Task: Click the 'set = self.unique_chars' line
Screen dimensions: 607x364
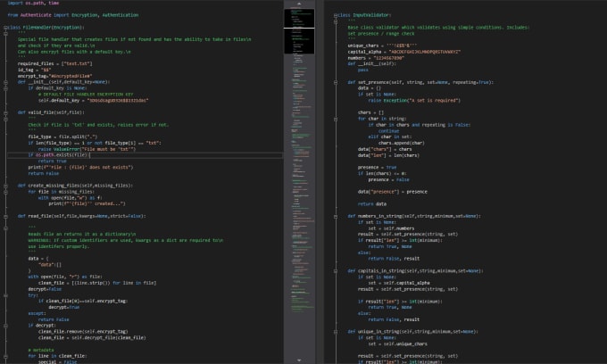Action: tap(397, 343)
